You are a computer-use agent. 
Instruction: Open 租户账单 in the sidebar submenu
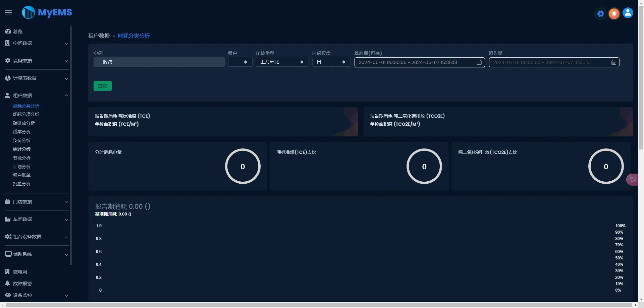[22, 175]
